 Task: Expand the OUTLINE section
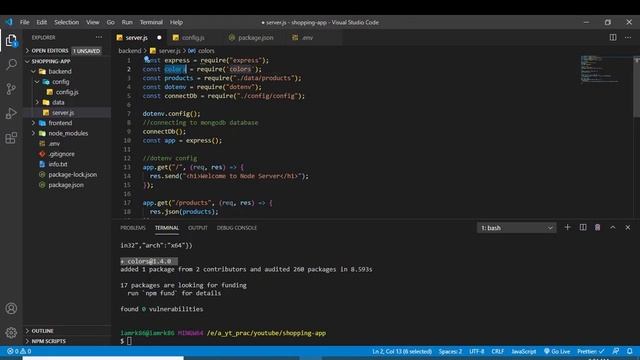click(x=42, y=331)
